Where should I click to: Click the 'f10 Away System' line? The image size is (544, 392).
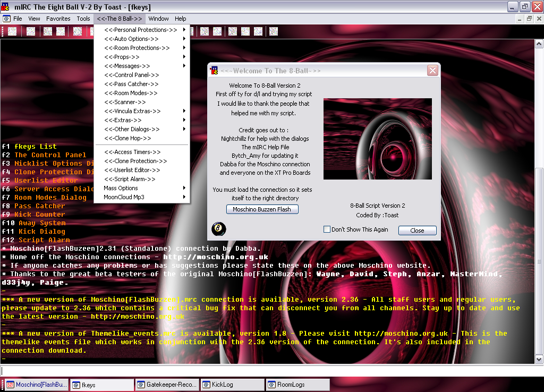pyautogui.click(x=33, y=223)
